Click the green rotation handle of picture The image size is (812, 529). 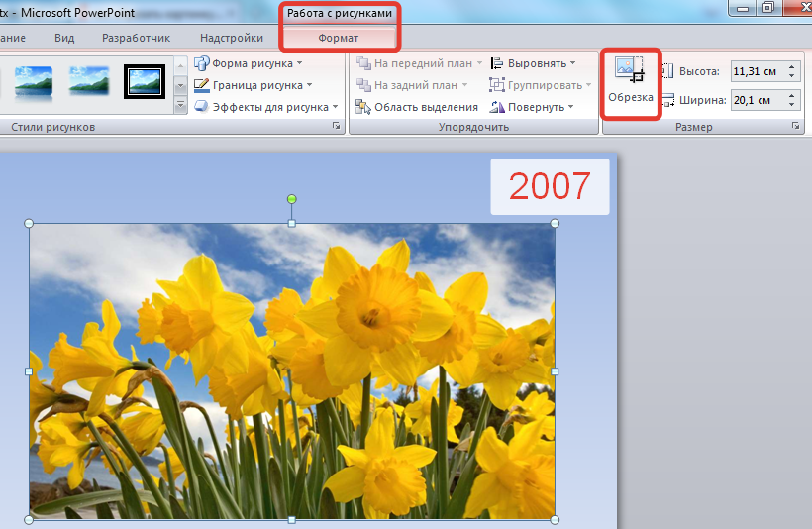pos(291,199)
